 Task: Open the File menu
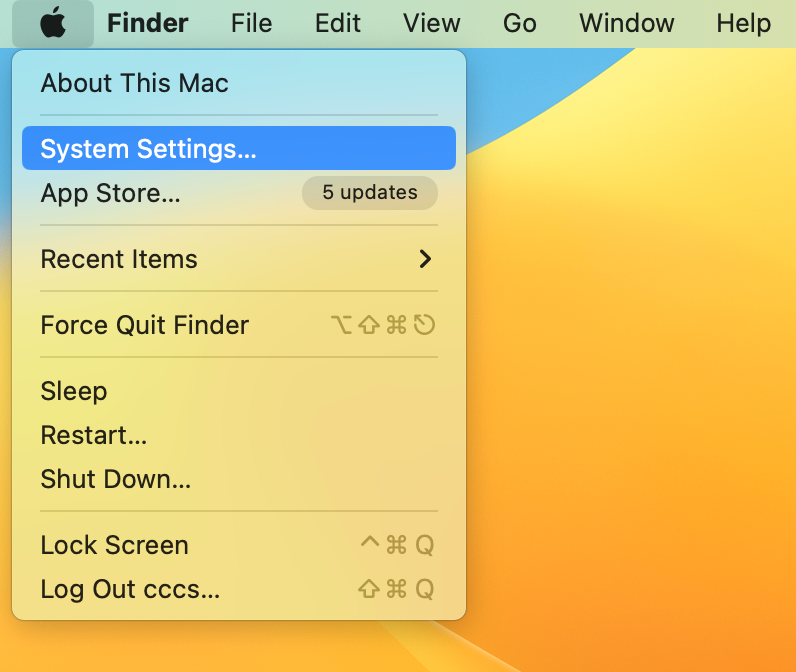pyautogui.click(x=251, y=23)
